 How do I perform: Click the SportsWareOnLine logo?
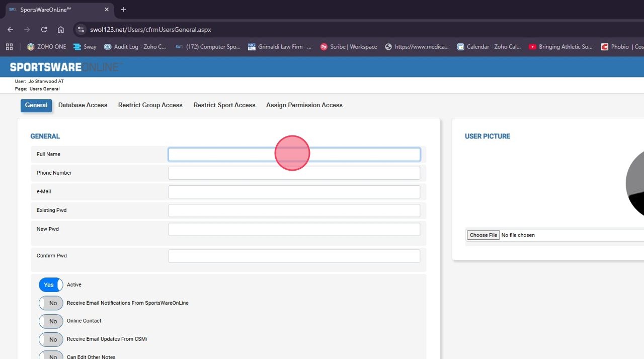(65, 67)
